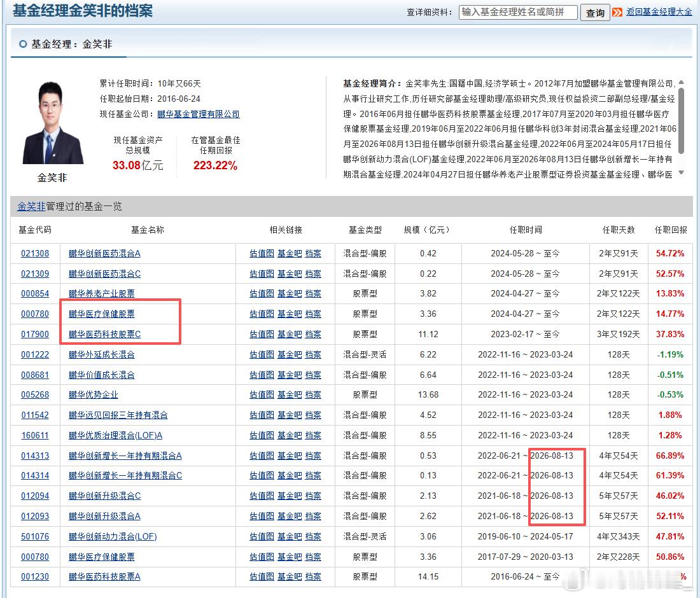The height and width of the screenshot is (598, 700).
Task: Open 基金吧 for 鹏华创新增长一年持有期混合C
Action: point(290,476)
